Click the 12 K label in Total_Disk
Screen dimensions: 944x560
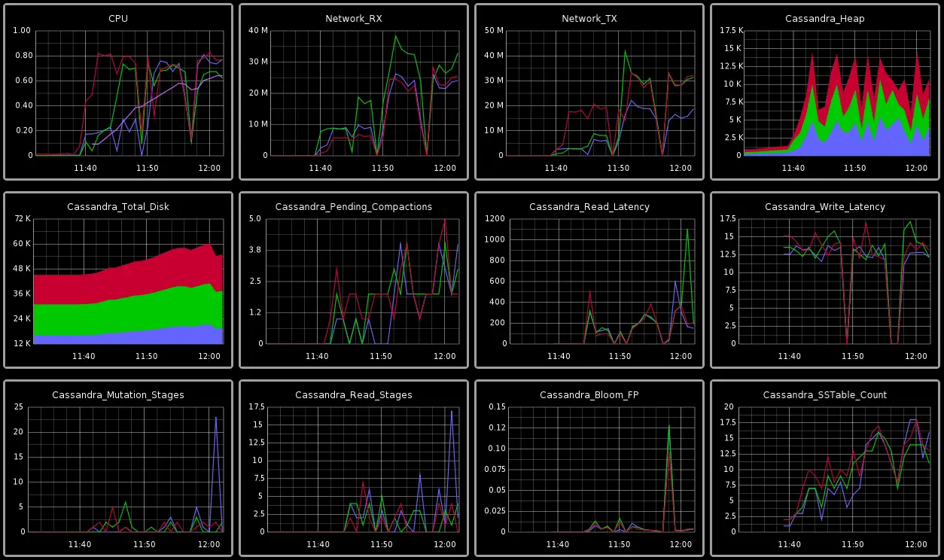pos(21,343)
